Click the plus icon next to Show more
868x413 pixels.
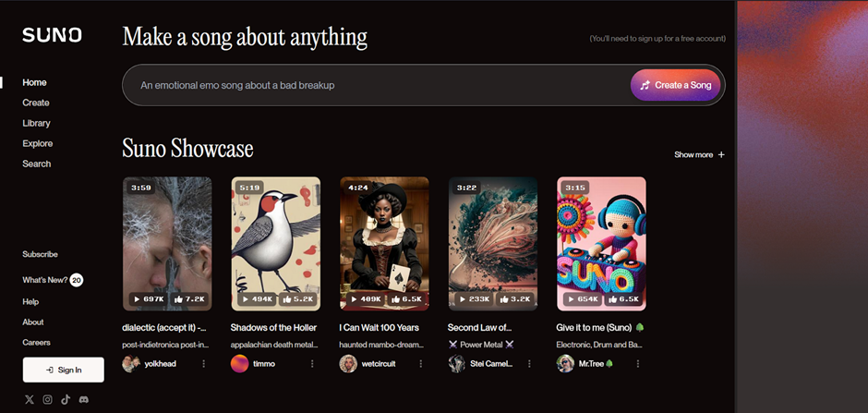721,155
